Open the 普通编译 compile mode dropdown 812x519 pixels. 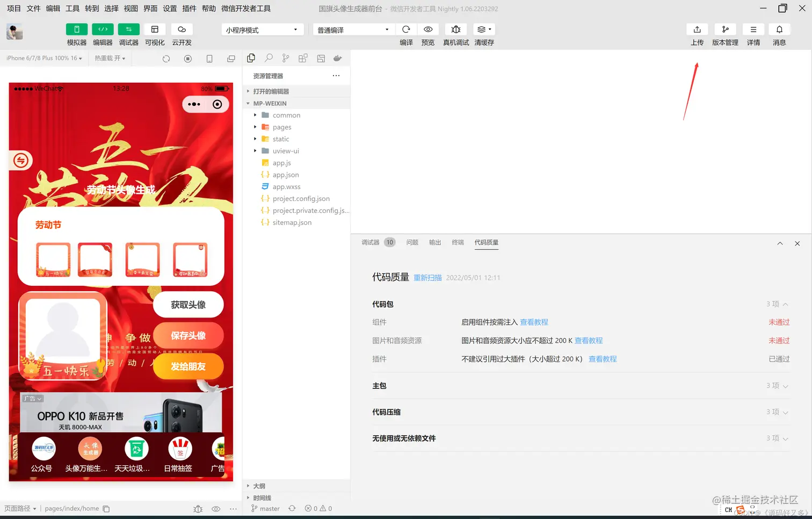[x=352, y=29]
